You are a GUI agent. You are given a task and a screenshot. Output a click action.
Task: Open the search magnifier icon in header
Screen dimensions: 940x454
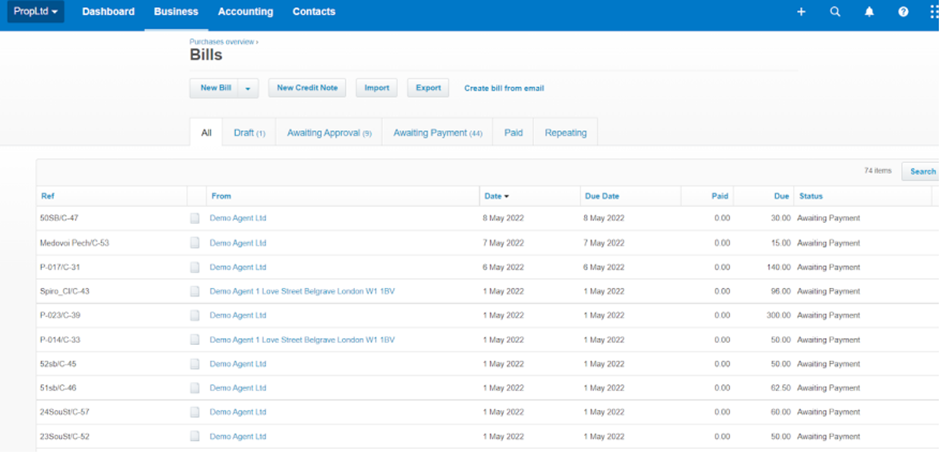click(835, 12)
